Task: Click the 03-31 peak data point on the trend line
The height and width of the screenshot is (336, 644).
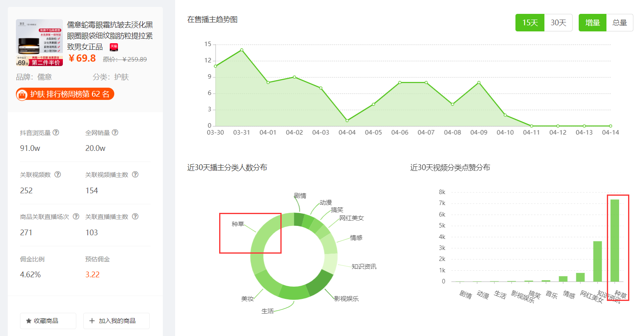Action: click(242, 50)
